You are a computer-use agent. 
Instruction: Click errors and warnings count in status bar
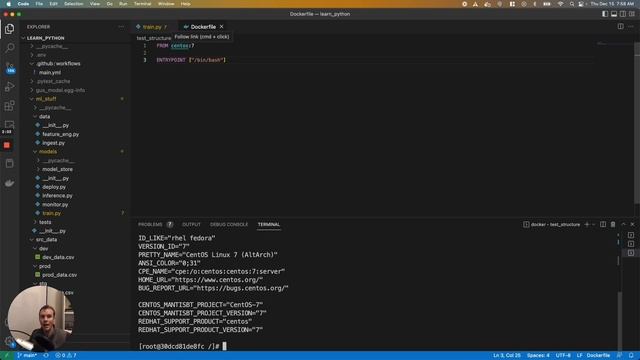(x=66, y=356)
